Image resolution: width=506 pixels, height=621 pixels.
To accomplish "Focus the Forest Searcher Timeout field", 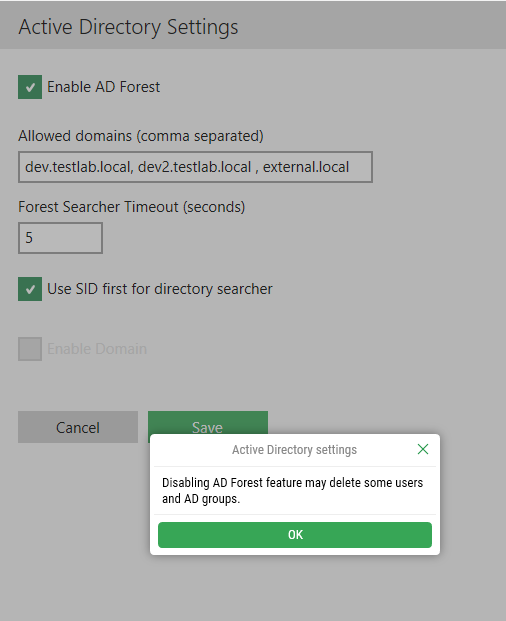I will 60,238.
